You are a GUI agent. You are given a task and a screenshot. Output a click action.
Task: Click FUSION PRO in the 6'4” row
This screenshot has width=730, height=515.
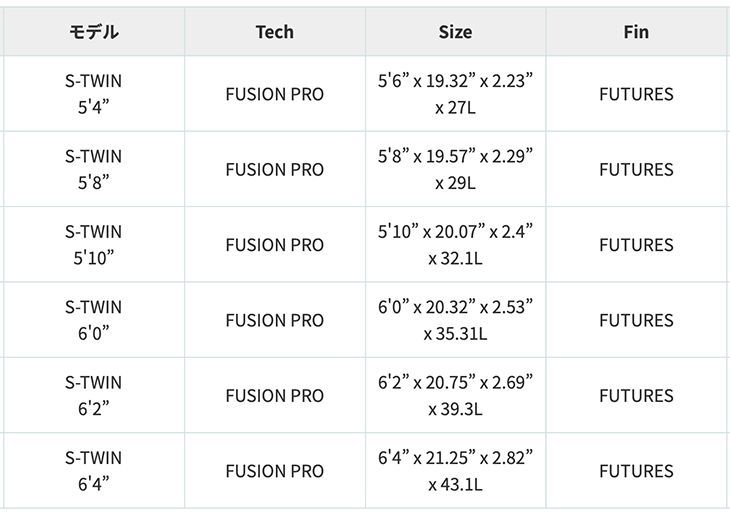275,471
